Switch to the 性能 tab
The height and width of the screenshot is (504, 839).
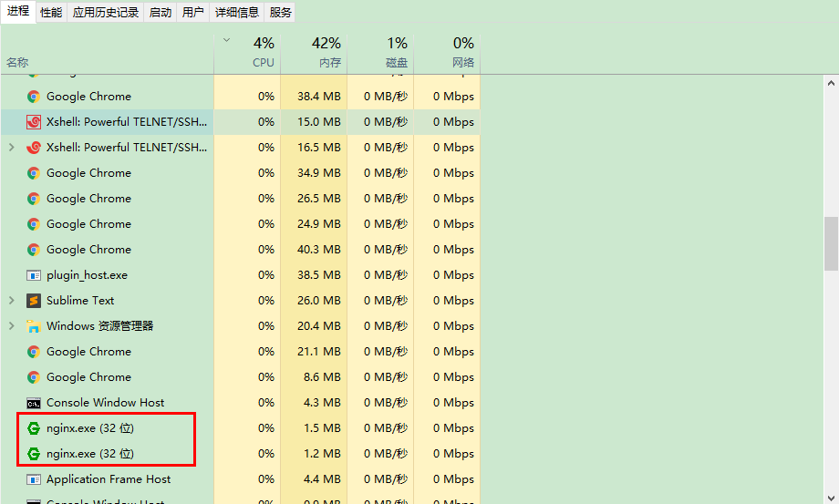(51, 12)
